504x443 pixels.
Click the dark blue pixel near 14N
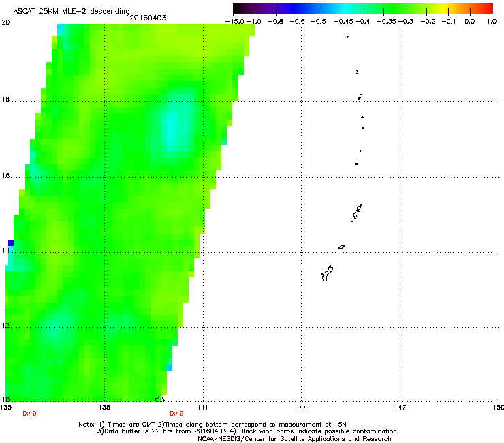click(x=11, y=243)
